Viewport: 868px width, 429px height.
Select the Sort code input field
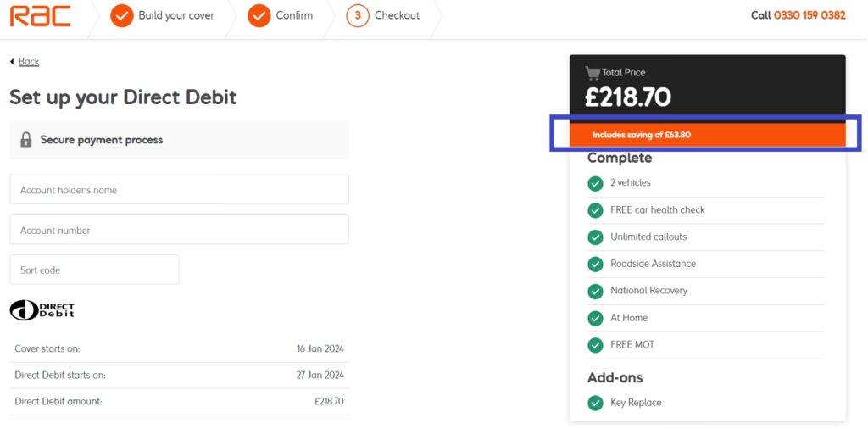[x=94, y=270]
